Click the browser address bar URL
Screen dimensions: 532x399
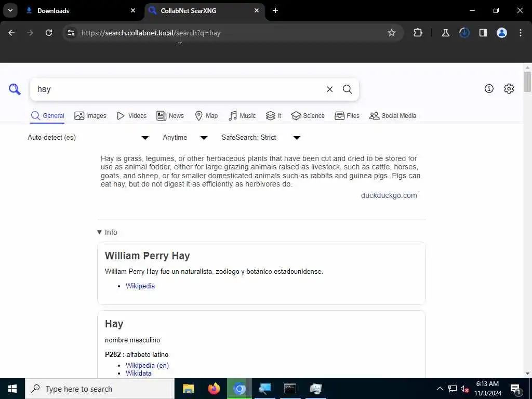[151, 33]
